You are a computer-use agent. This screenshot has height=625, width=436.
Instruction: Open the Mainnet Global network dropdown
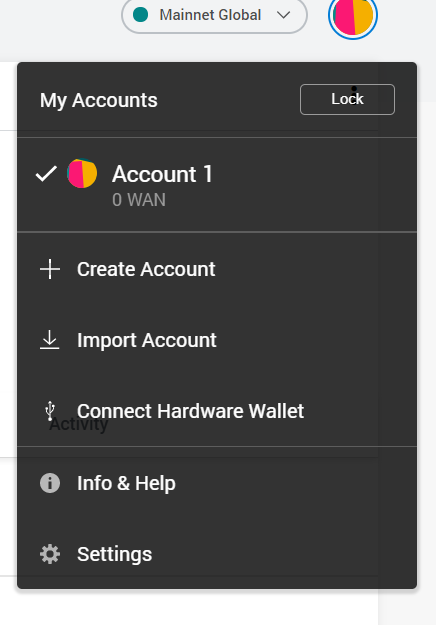click(214, 15)
